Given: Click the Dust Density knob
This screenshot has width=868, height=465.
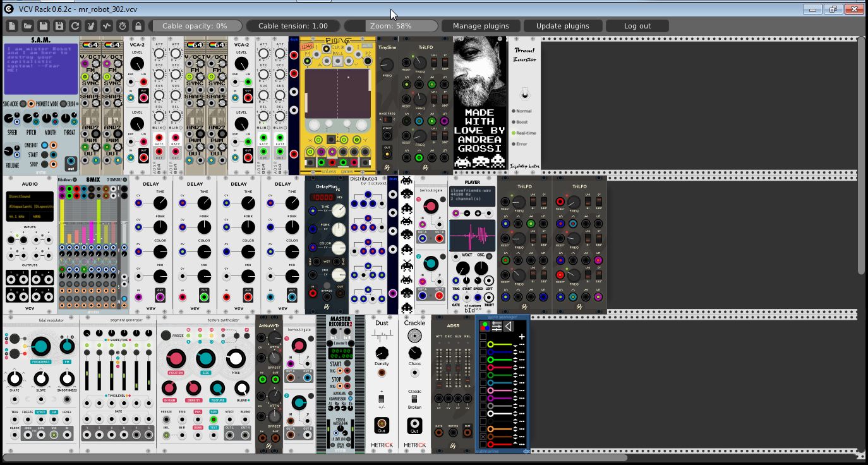Looking at the screenshot, I should tap(382, 353).
